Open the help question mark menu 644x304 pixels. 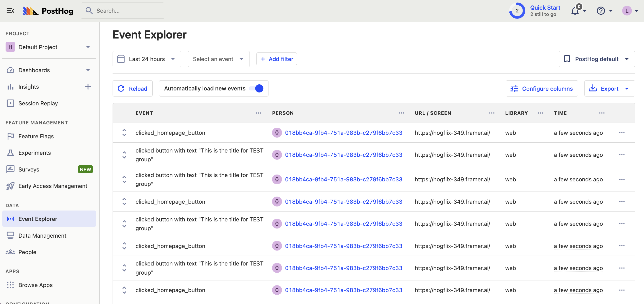tap(601, 11)
